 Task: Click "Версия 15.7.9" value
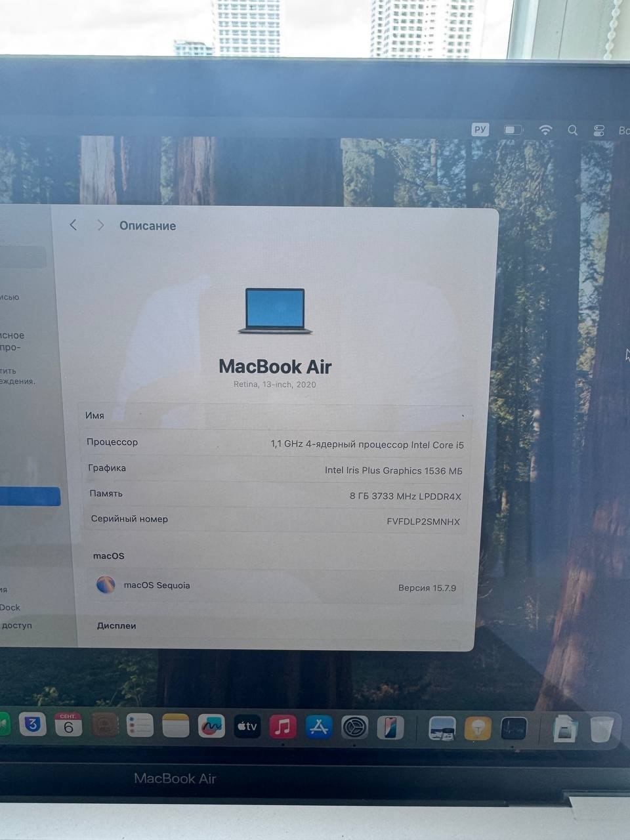coord(427,588)
